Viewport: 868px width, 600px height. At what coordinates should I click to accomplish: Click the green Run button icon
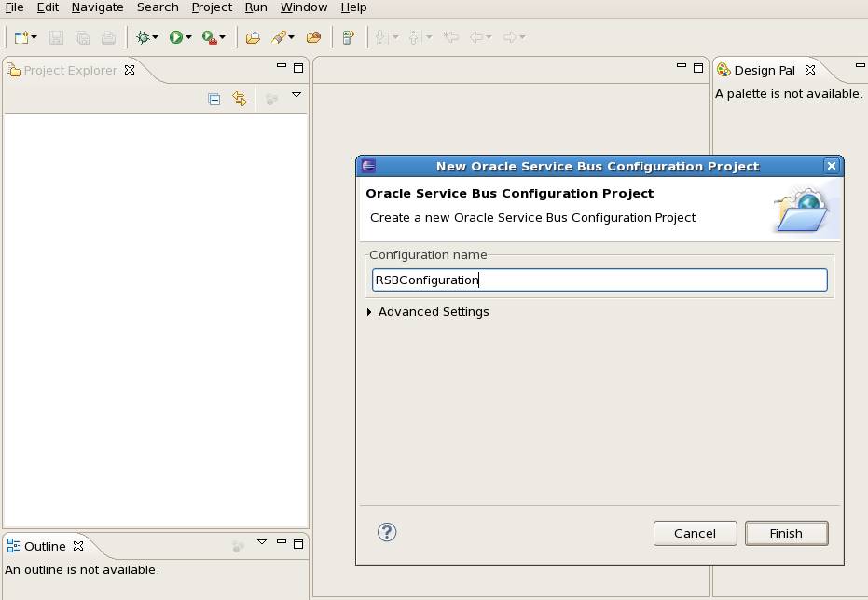pyautogui.click(x=176, y=37)
